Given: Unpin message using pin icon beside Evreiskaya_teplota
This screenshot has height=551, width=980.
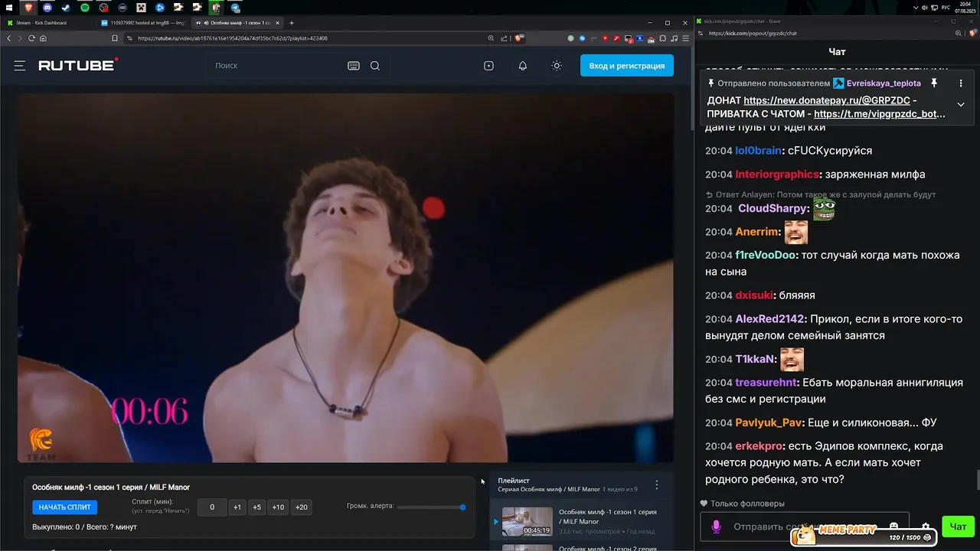Looking at the screenshot, I should click(x=934, y=83).
